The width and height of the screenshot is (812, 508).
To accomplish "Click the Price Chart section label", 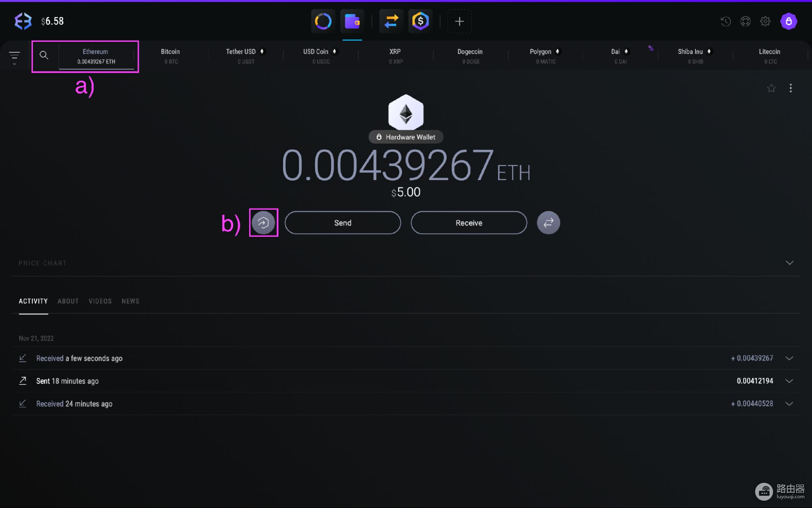I will (x=43, y=263).
